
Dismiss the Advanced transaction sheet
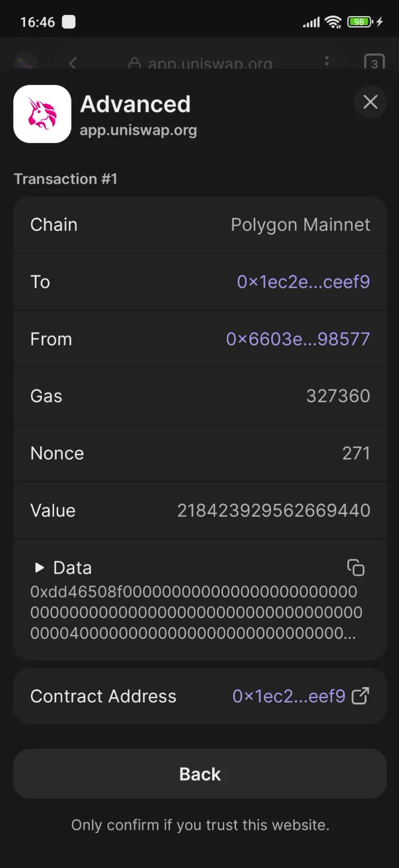370,102
